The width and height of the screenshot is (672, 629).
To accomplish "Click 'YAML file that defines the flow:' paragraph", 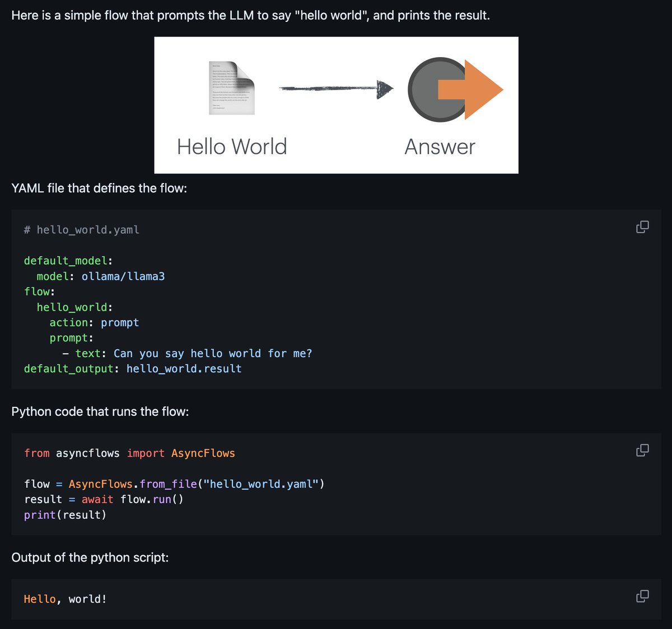I will click(x=99, y=188).
